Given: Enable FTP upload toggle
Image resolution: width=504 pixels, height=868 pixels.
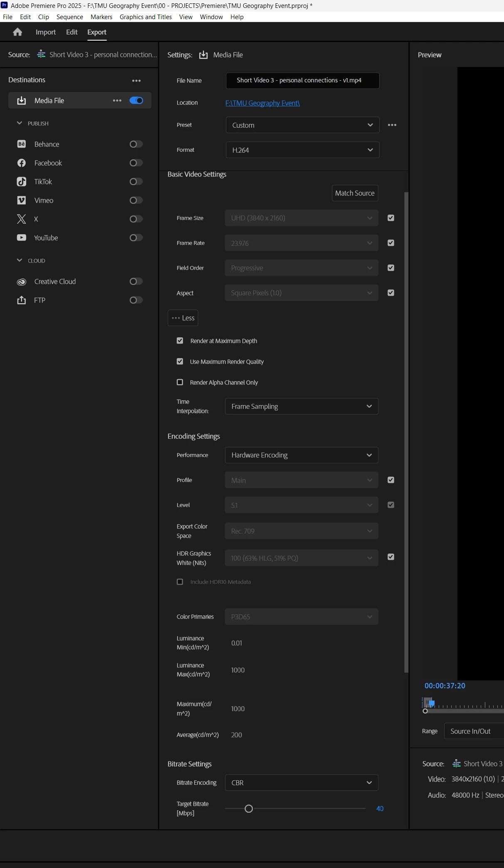Looking at the screenshot, I should (136, 300).
